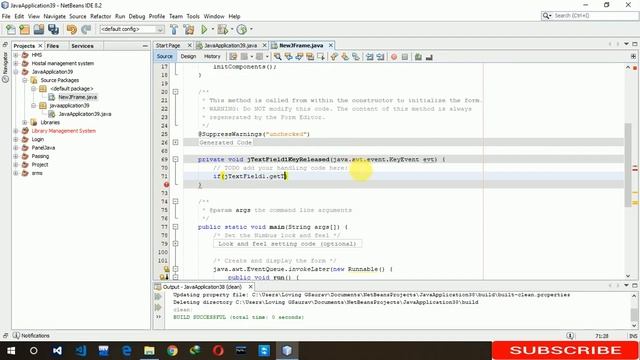The image size is (640, 360).
Task: Click the Build Project hammer icon
Action: pyautogui.click(x=174, y=29)
